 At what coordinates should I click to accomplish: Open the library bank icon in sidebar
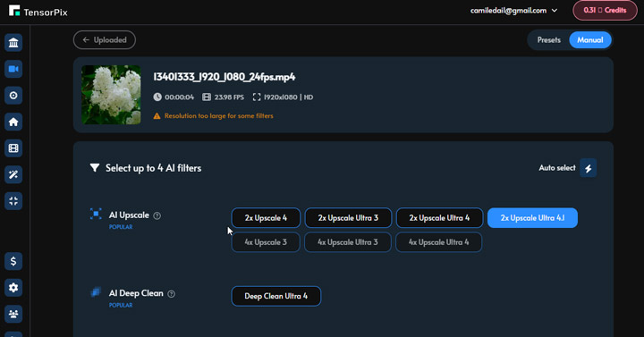(13, 43)
